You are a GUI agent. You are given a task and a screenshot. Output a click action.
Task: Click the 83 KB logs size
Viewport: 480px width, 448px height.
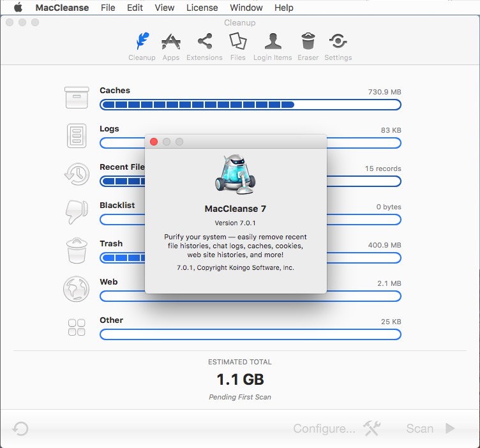391,130
